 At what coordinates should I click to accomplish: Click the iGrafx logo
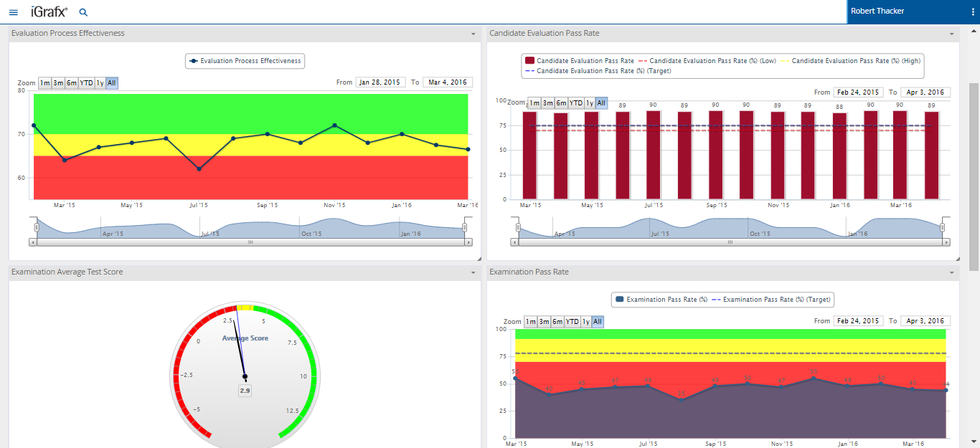[x=49, y=11]
